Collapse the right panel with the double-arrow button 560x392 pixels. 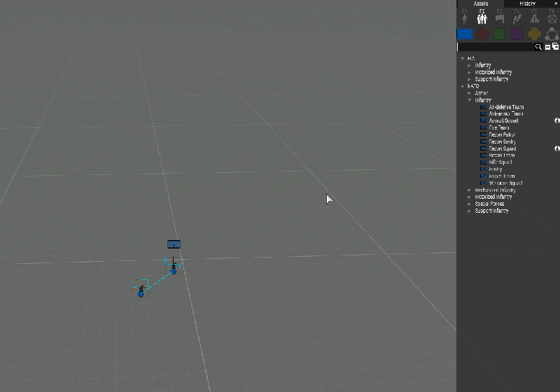[556, 3]
